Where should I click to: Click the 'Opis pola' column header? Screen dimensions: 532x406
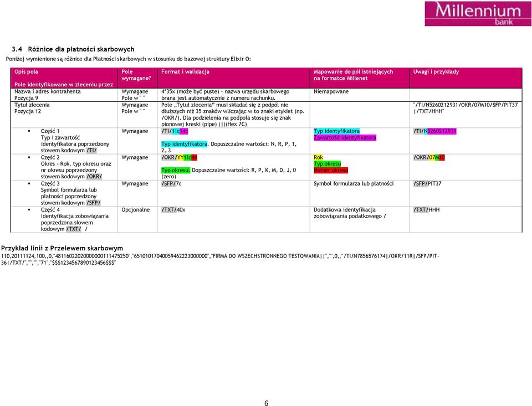[26, 71]
